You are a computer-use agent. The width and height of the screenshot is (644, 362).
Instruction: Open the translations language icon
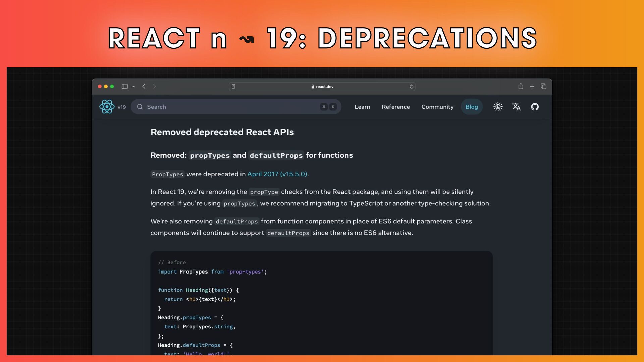coord(516,107)
